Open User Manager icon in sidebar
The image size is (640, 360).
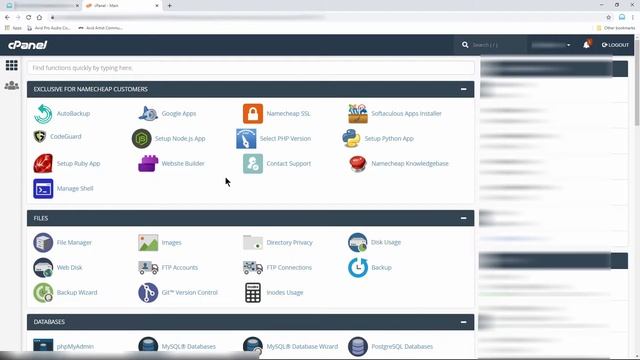point(11,85)
